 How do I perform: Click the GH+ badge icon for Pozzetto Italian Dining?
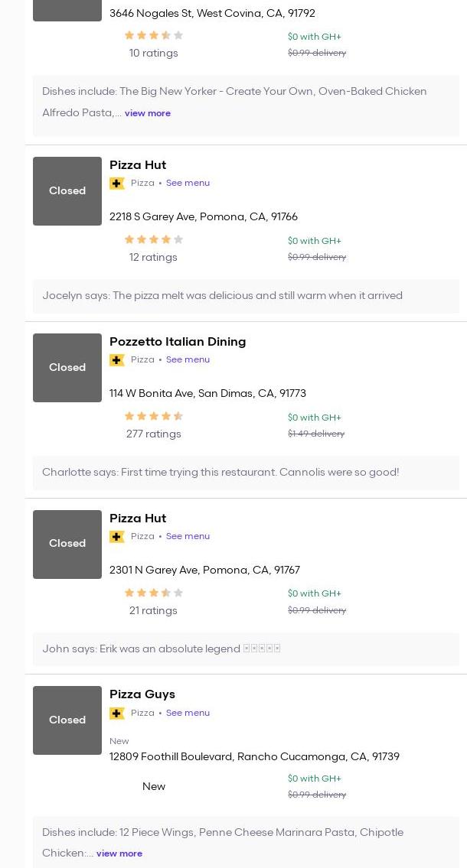117,360
